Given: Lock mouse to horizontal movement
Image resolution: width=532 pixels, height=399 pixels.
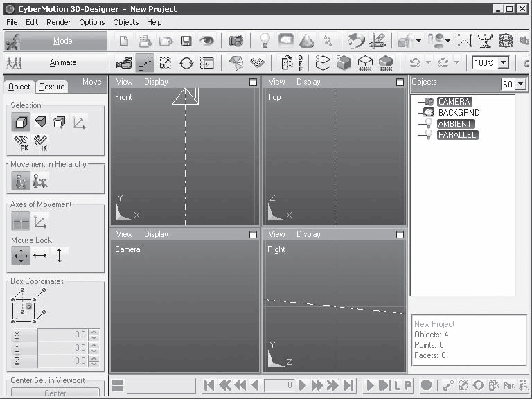Looking at the screenshot, I should coord(40,256).
